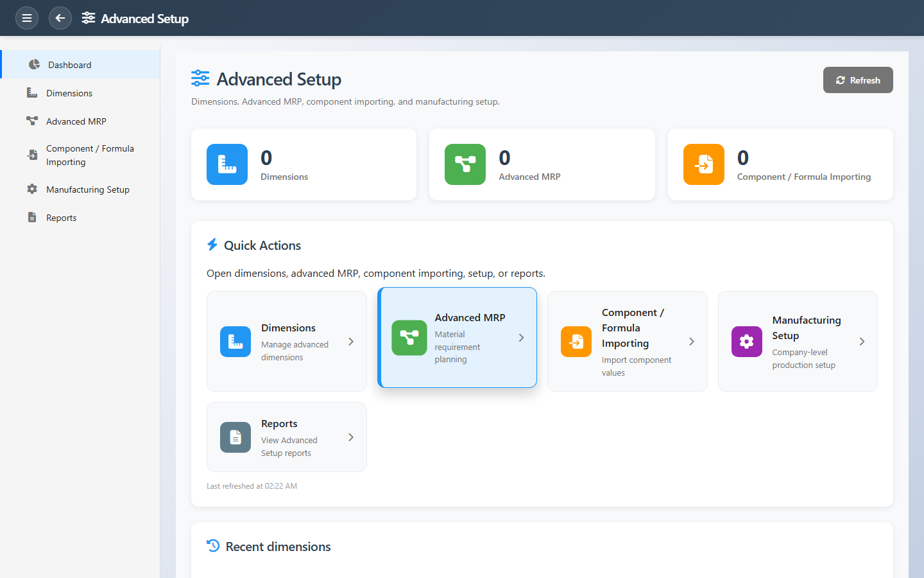Open Reports in the sidebar
The width and height of the screenshot is (924, 578).
61,218
